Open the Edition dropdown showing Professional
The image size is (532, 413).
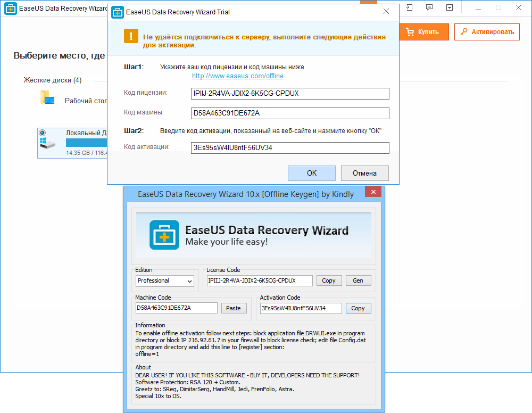(x=165, y=280)
